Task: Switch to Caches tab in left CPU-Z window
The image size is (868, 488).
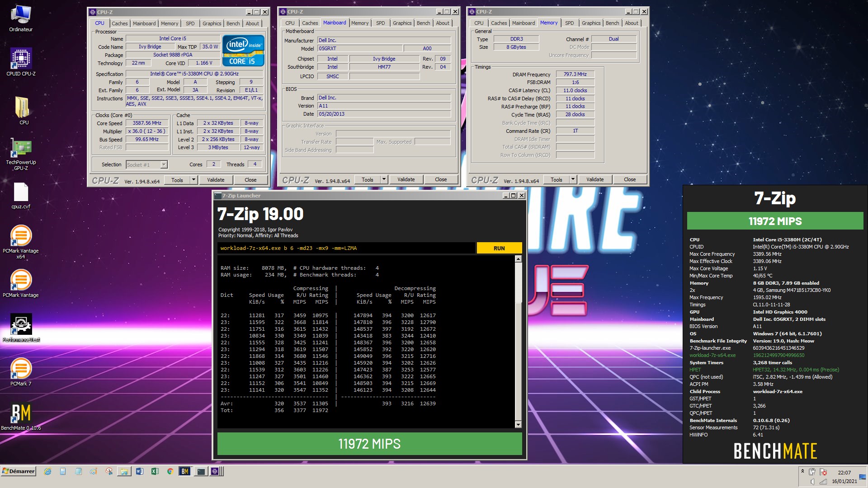Action: coord(120,23)
